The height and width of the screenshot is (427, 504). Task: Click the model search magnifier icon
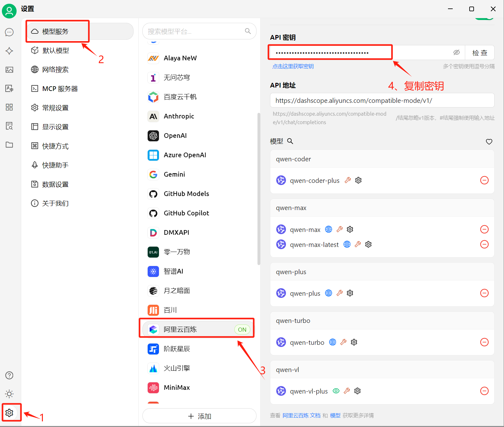290,141
